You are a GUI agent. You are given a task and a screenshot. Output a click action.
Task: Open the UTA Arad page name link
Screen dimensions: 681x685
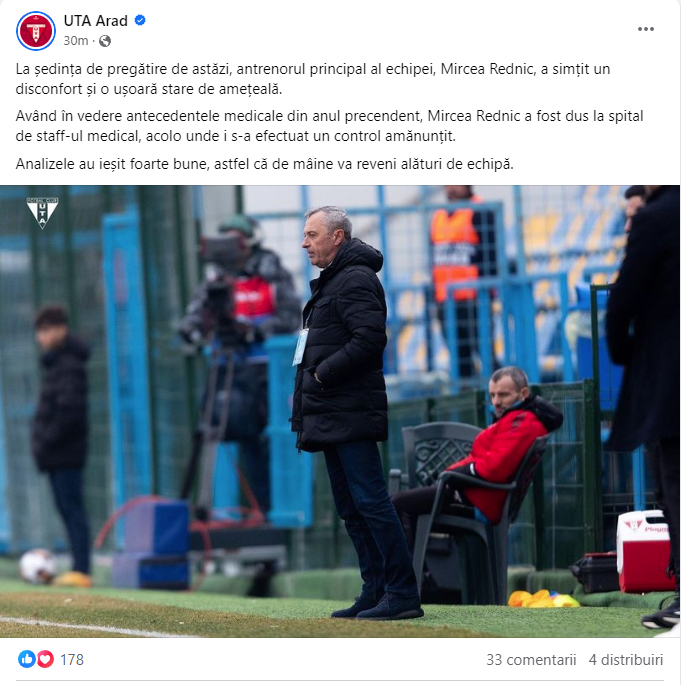click(96, 21)
